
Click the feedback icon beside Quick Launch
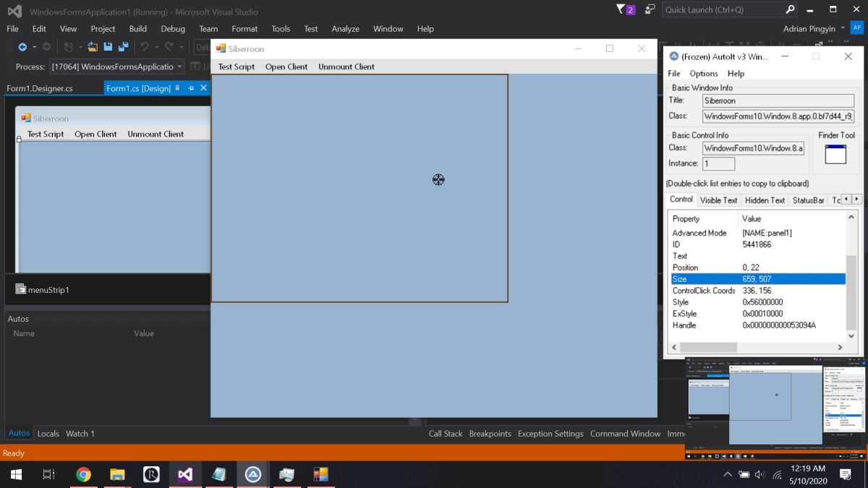(x=650, y=9)
